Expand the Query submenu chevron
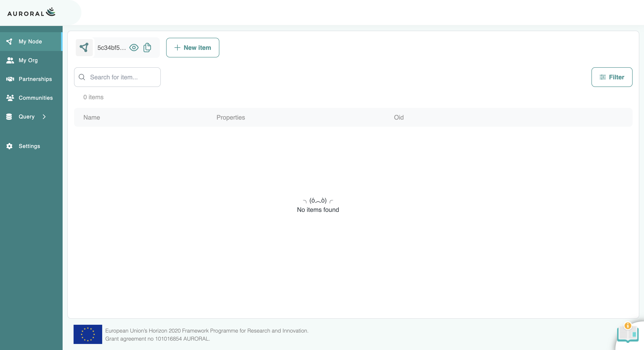644x350 pixels. [x=44, y=116]
